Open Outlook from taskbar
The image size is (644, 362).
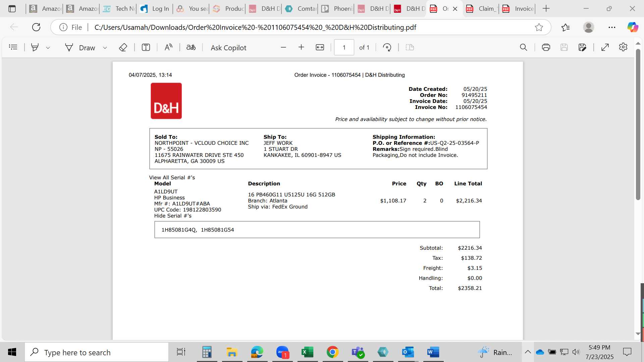pos(408,352)
